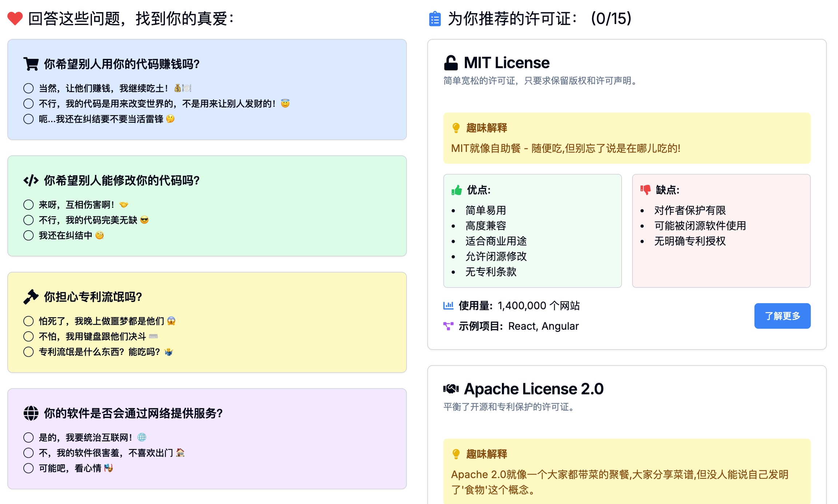This screenshot has height=504, width=838.
Task: Click the Apache License 2.0 heading
Action: pyautogui.click(x=534, y=389)
